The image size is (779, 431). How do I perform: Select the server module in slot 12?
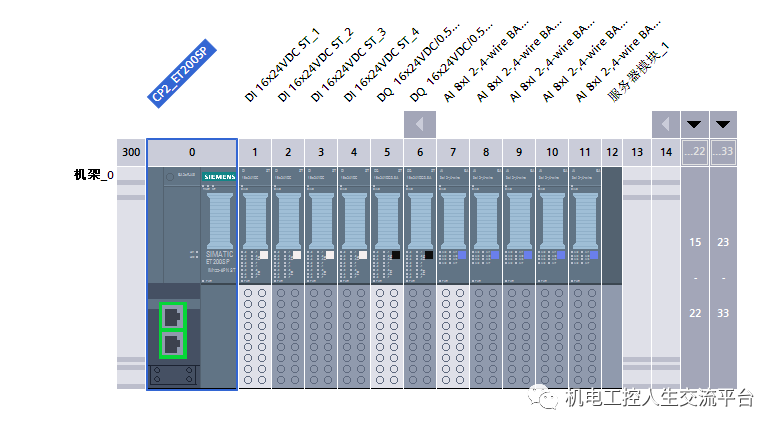click(612, 278)
